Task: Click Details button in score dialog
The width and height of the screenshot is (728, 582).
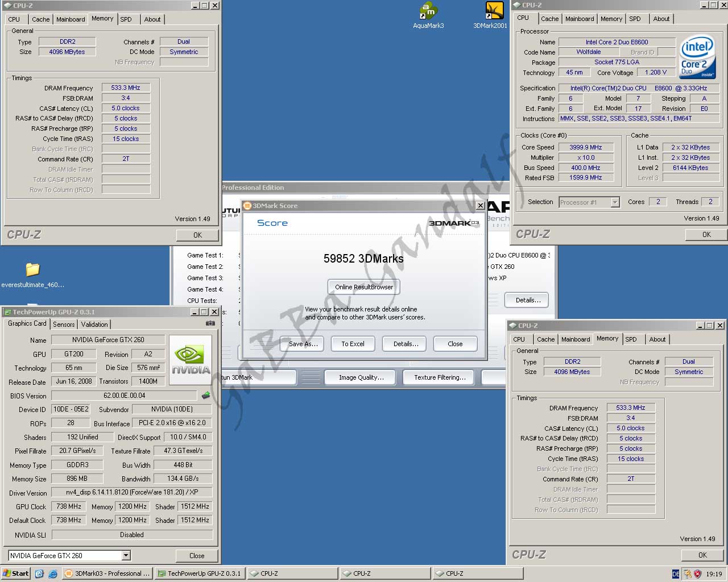Action: 406,344
